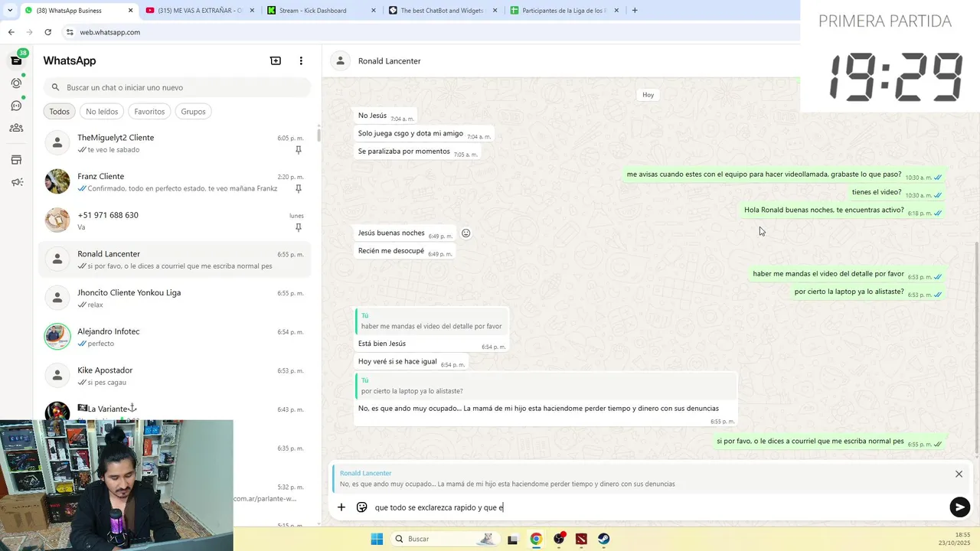This screenshot has width=980, height=551.
Task: Click the Hoy date label
Action: tap(648, 95)
